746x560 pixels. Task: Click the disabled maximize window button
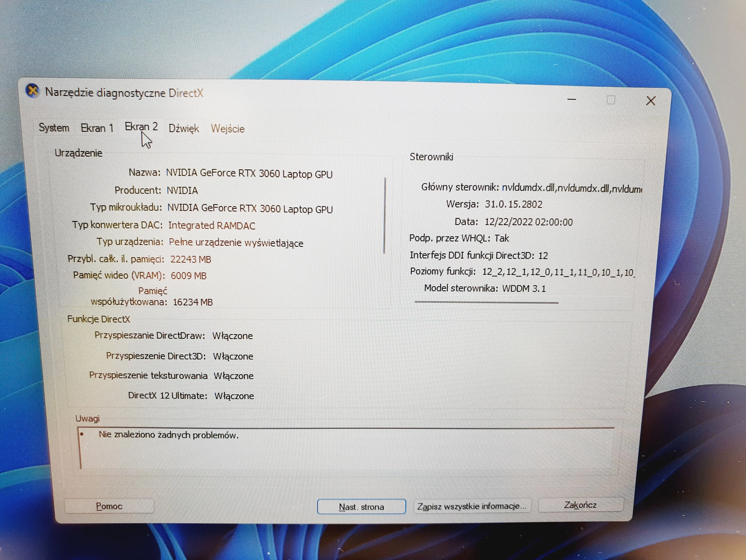pyautogui.click(x=611, y=100)
